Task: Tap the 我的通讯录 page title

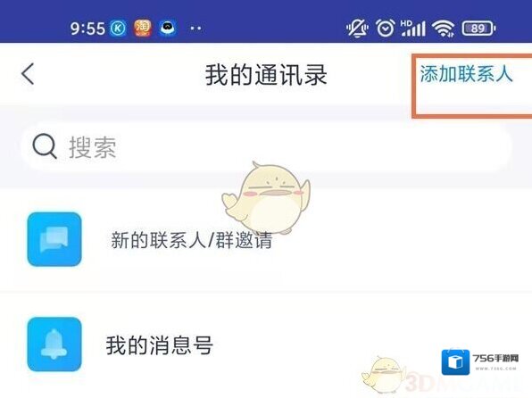Action: point(266,75)
